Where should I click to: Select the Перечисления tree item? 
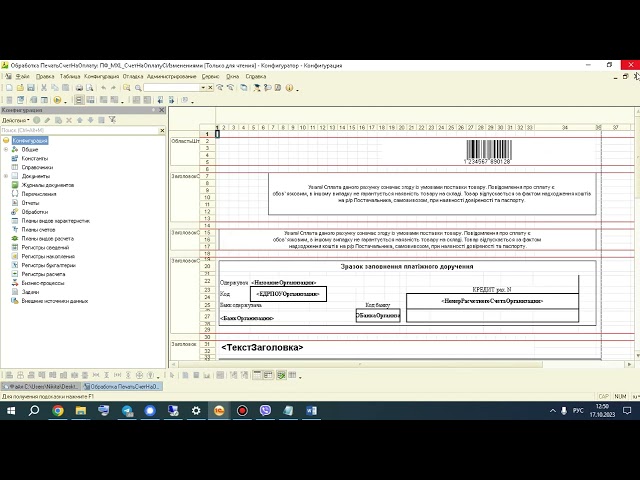pyautogui.click(x=39, y=194)
